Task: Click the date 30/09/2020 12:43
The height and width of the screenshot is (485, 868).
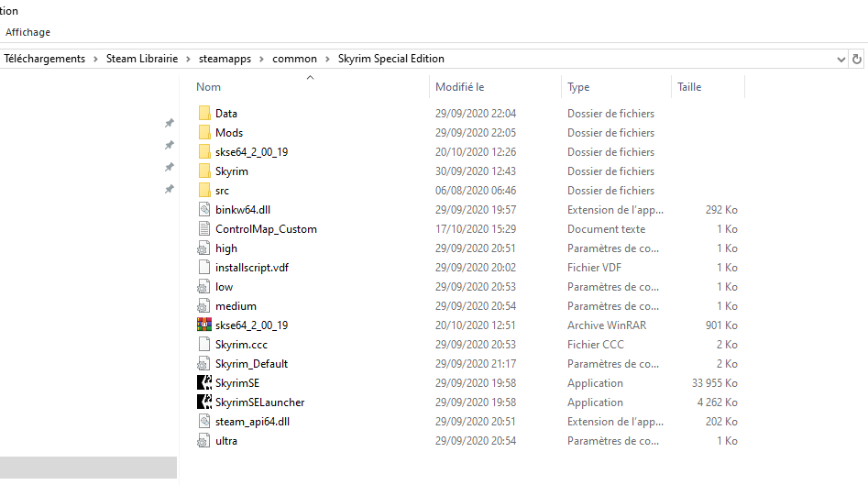Action: [476, 171]
